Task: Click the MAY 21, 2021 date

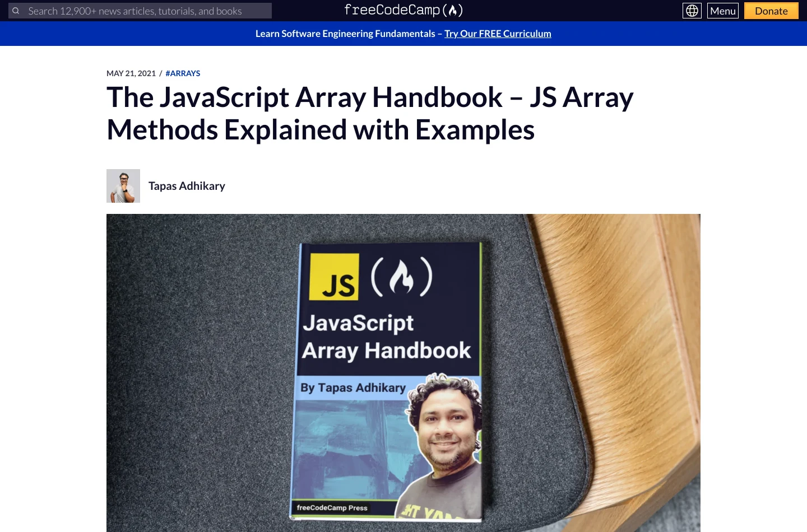Action: (x=131, y=73)
